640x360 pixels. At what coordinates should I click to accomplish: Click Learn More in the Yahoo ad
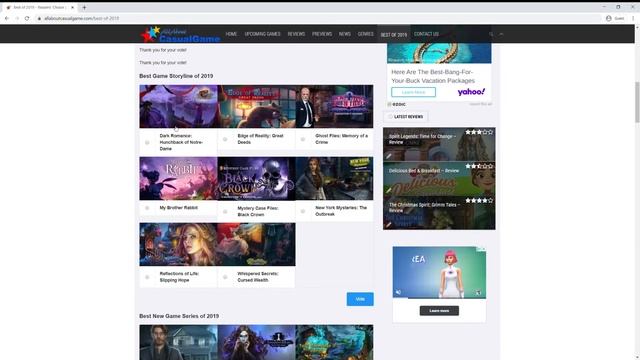click(413, 92)
